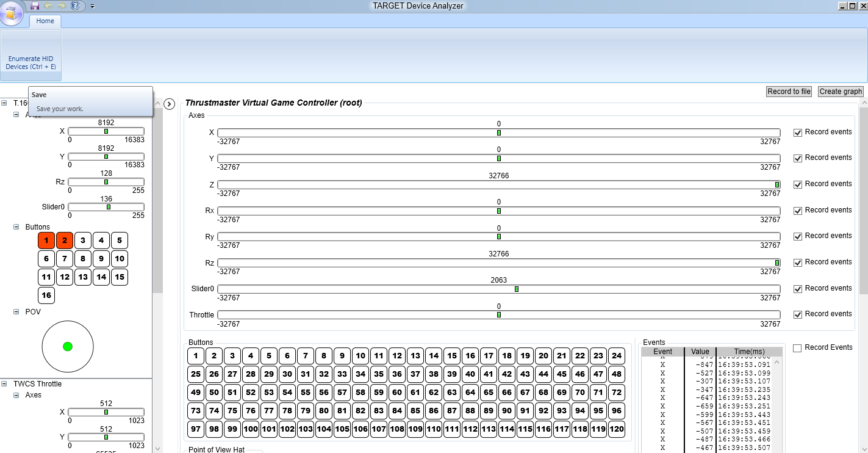Toggle Record events for X axis
This screenshot has height=453, width=868.
(x=798, y=132)
